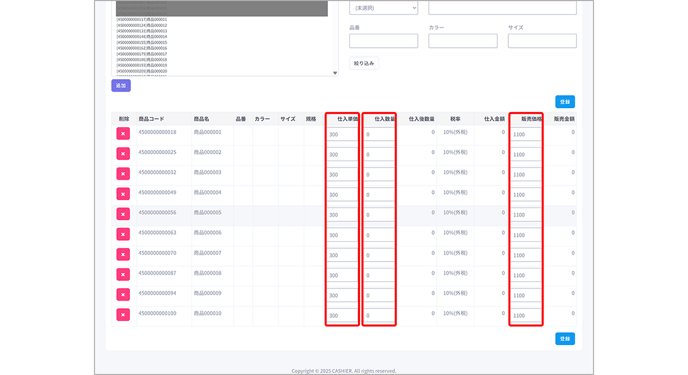The image size is (688, 375).
Task: Delete the row for 商品000002
Action: [x=123, y=154]
